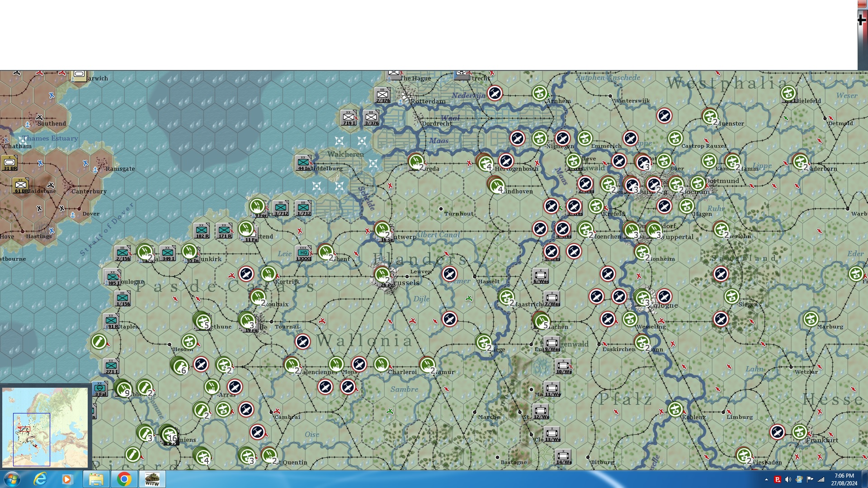Screen dimensions: 868x488
Task: Select the 305 I unit at Boulogne
Action: tap(112, 277)
